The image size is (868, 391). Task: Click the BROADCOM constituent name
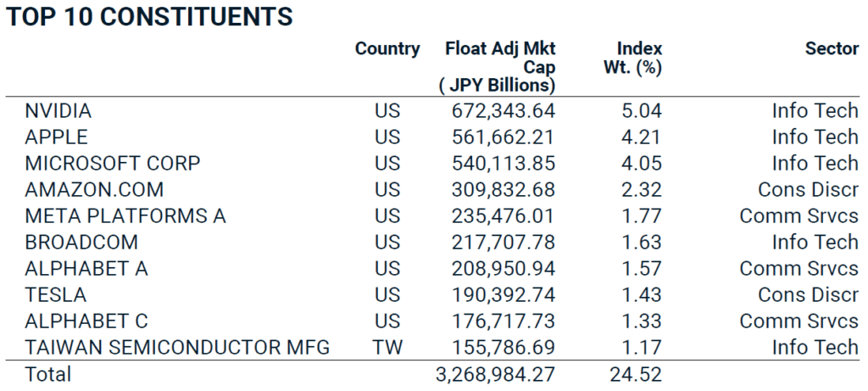(x=81, y=243)
